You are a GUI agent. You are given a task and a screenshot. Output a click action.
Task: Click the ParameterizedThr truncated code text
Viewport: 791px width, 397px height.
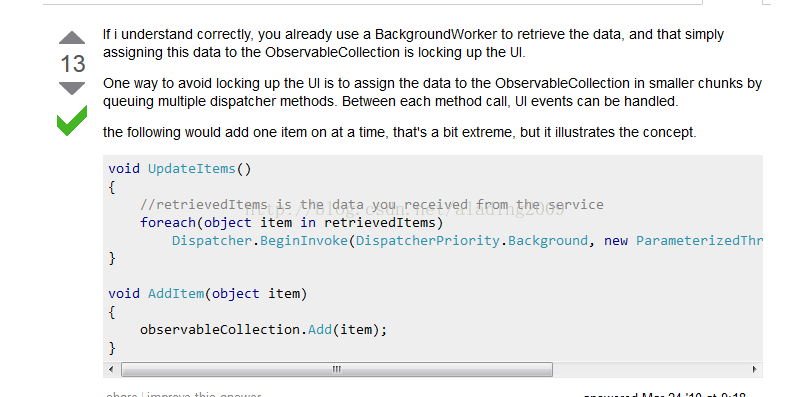click(699, 241)
